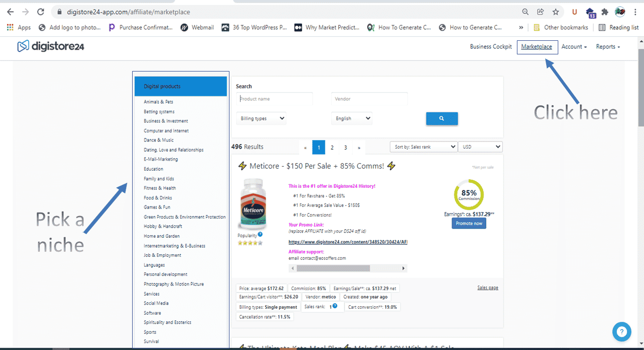The width and height of the screenshot is (644, 350).
Task: Open the Meticore product title
Action: [x=317, y=166]
